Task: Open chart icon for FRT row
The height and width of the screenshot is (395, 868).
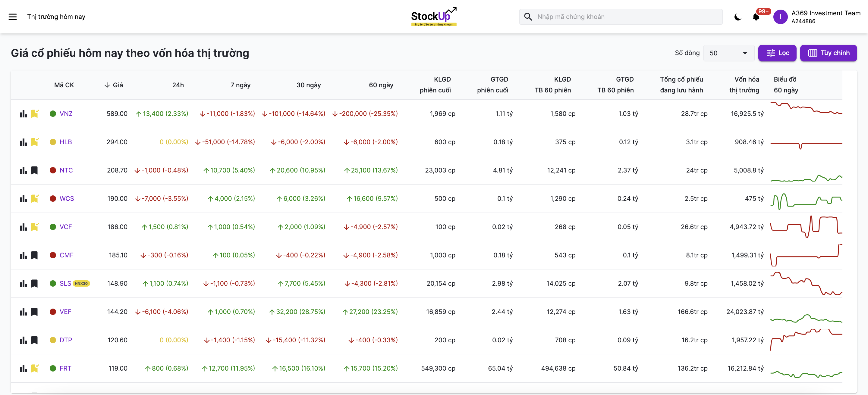Action: point(23,368)
